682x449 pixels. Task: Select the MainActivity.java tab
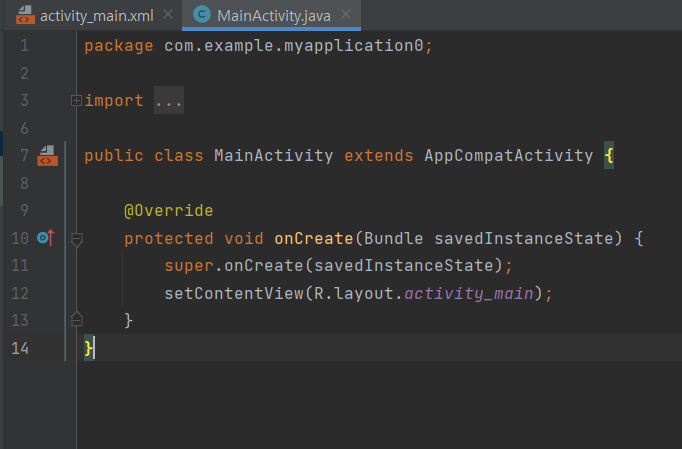(271, 16)
